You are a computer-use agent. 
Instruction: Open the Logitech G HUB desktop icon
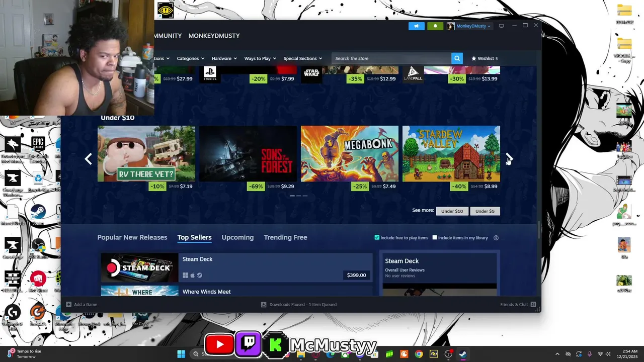13,317
